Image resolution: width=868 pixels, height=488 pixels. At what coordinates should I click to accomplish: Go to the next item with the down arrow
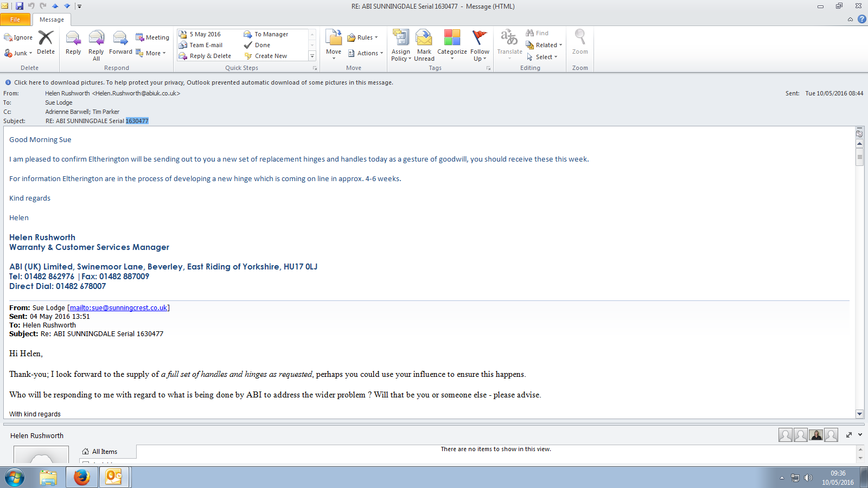[67, 6]
